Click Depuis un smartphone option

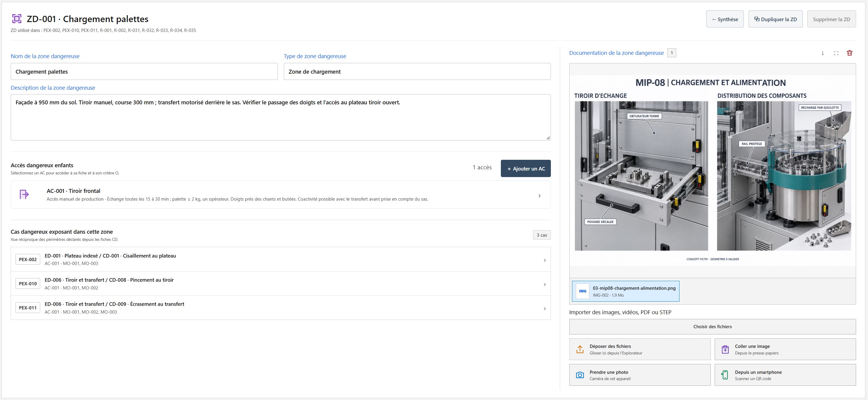click(785, 375)
